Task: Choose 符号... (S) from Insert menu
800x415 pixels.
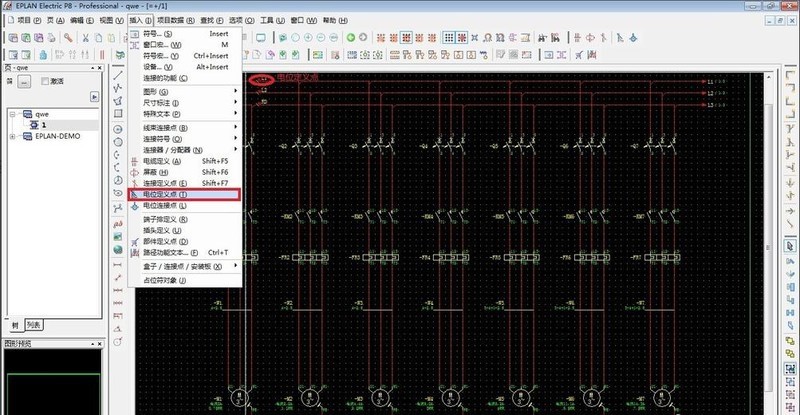Action: (185, 34)
